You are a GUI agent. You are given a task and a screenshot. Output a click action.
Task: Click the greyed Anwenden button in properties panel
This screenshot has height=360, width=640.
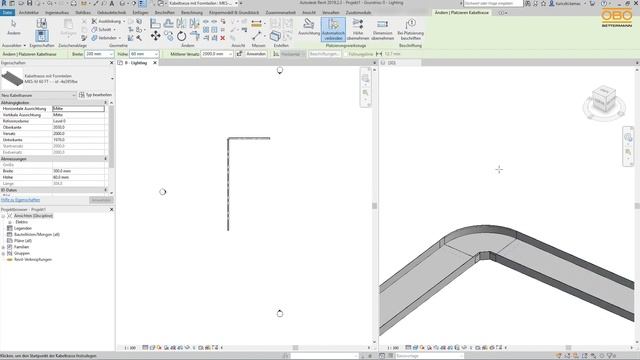101,200
